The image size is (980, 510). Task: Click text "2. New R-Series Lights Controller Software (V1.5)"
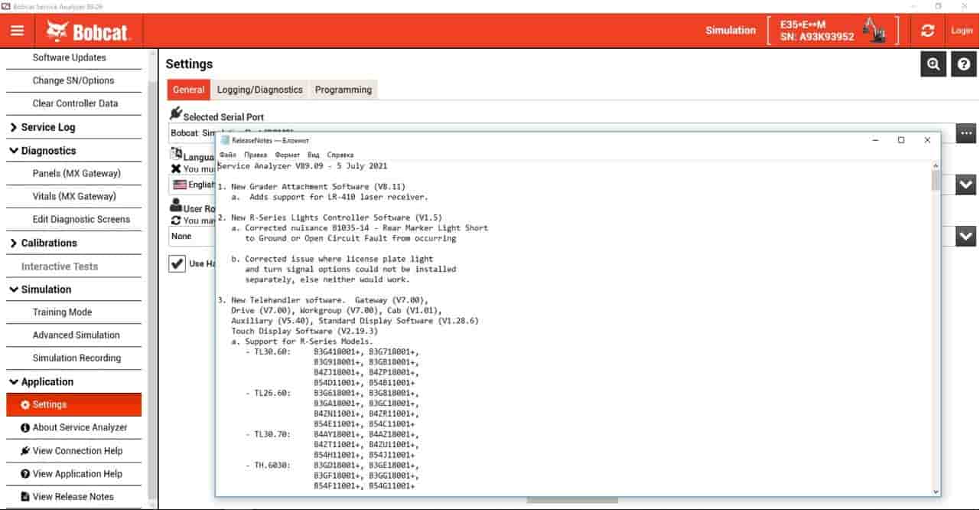(330, 217)
